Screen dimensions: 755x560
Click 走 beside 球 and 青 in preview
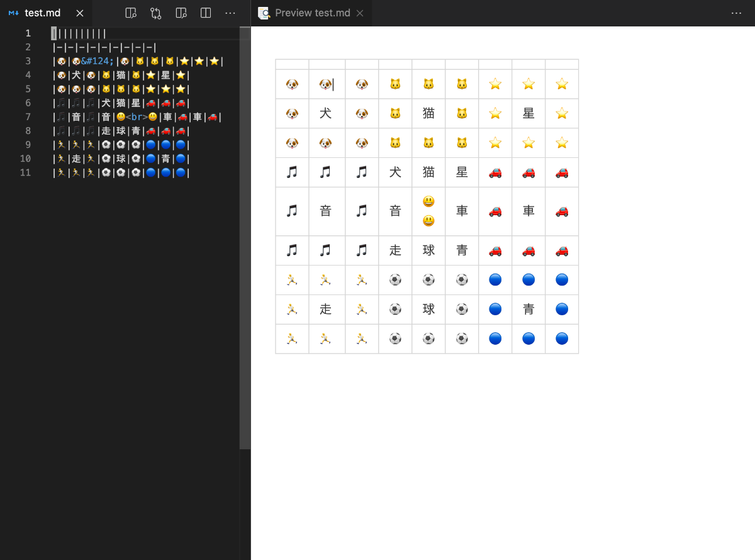point(395,250)
